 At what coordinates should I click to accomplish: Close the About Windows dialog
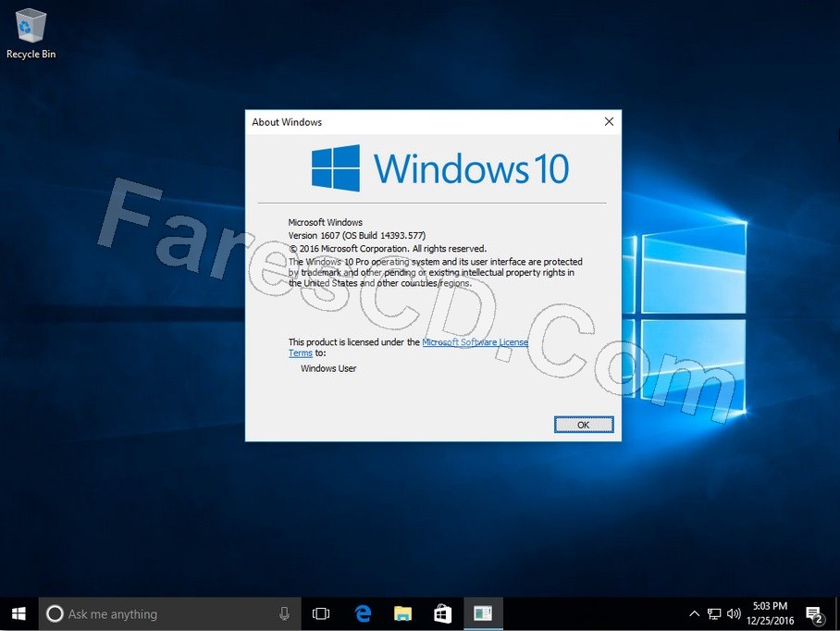[609, 121]
